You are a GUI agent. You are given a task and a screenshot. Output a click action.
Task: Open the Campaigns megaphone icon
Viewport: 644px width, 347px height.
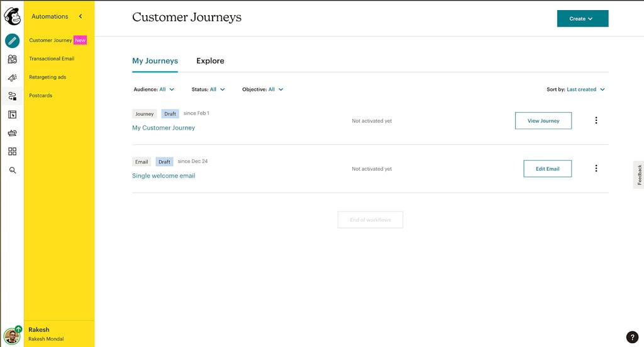[x=13, y=77]
